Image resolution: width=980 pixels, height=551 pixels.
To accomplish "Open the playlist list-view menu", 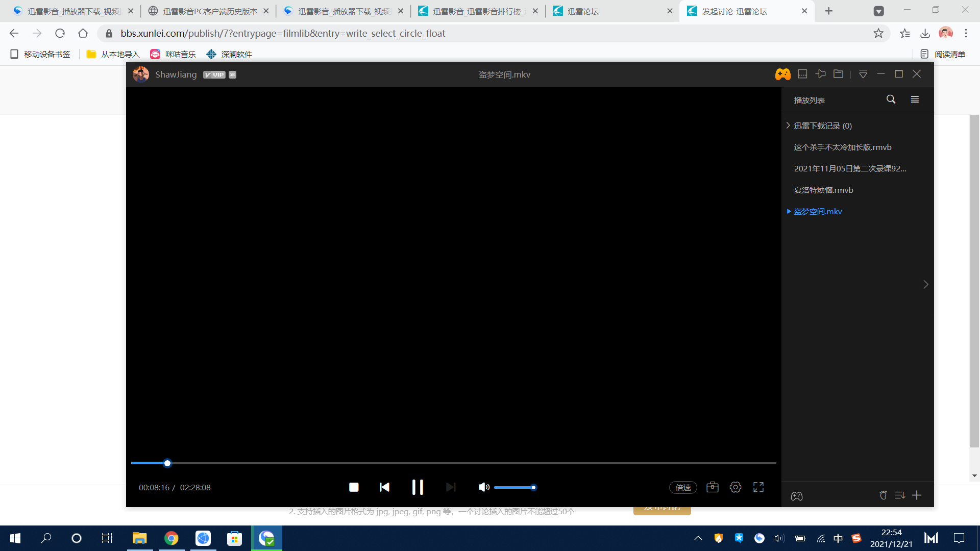I will [x=915, y=99].
